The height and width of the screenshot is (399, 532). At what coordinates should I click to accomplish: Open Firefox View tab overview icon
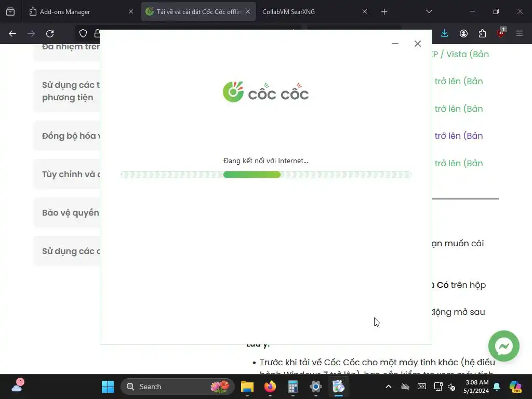(10, 11)
